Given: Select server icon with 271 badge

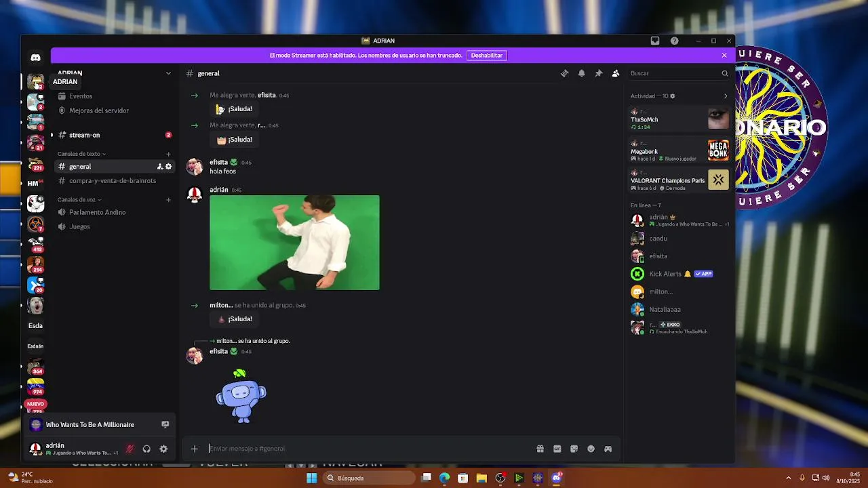Looking at the screenshot, I should pos(35,163).
